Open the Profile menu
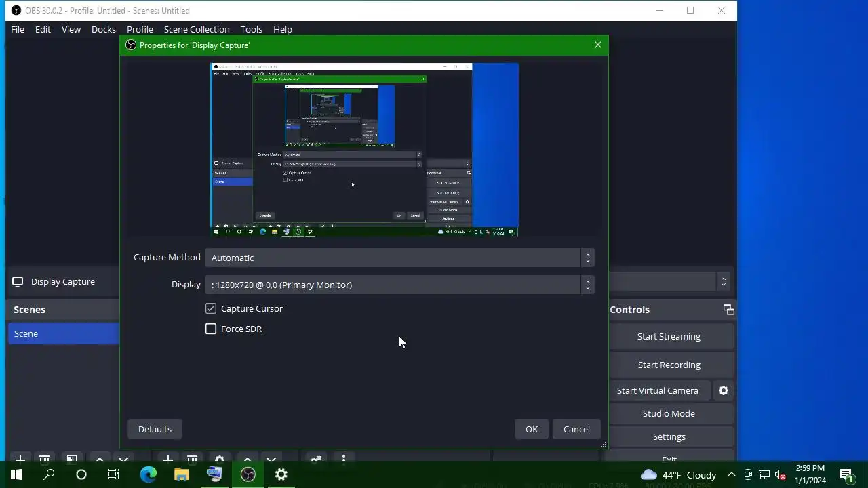This screenshot has height=488, width=868. (140, 29)
